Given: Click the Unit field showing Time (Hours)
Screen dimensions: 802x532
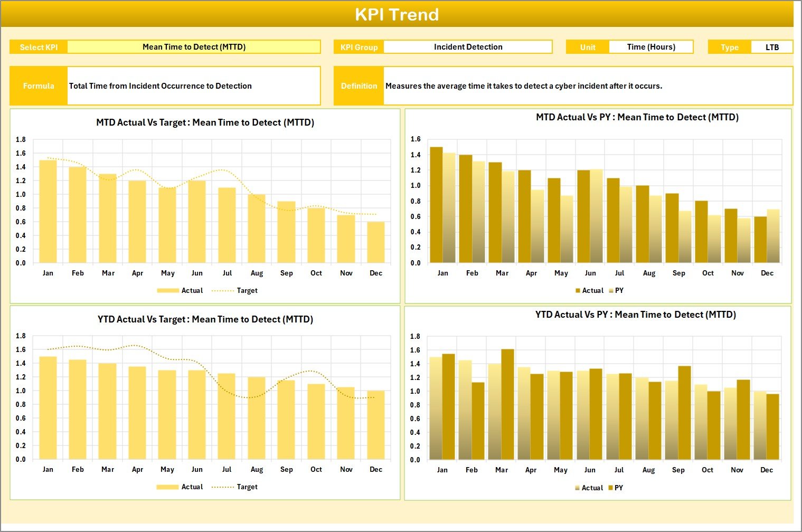Looking at the screenshot, I should (x=650, y=46).
